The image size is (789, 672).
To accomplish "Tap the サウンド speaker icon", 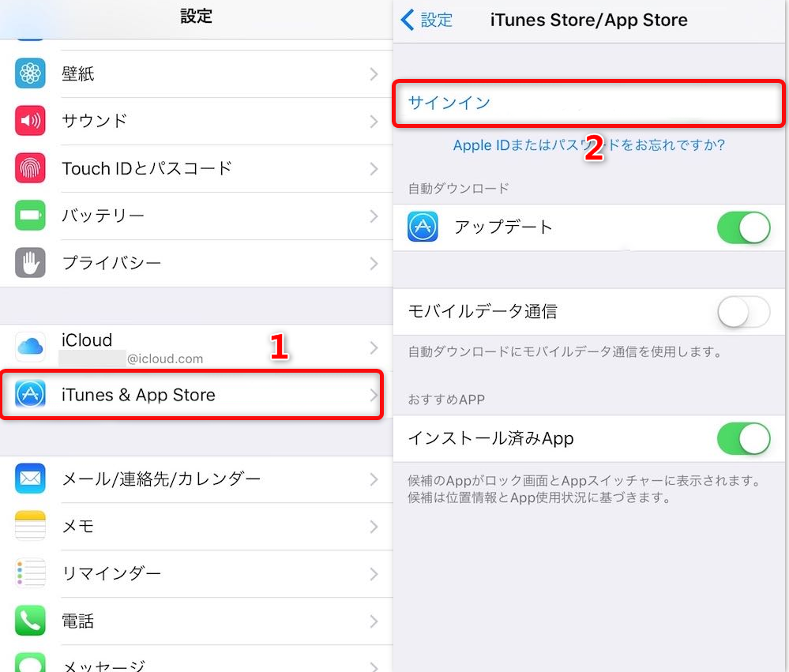I will tap(30, 121).
